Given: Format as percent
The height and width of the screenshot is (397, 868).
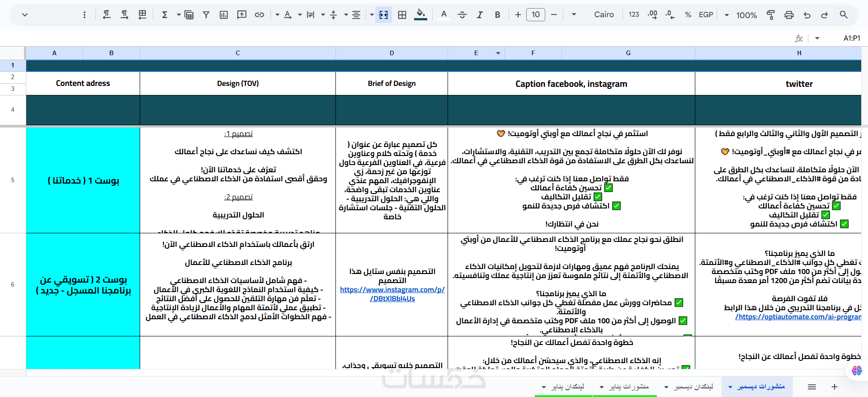Looking at the screenshot, I should pos(688,15).
